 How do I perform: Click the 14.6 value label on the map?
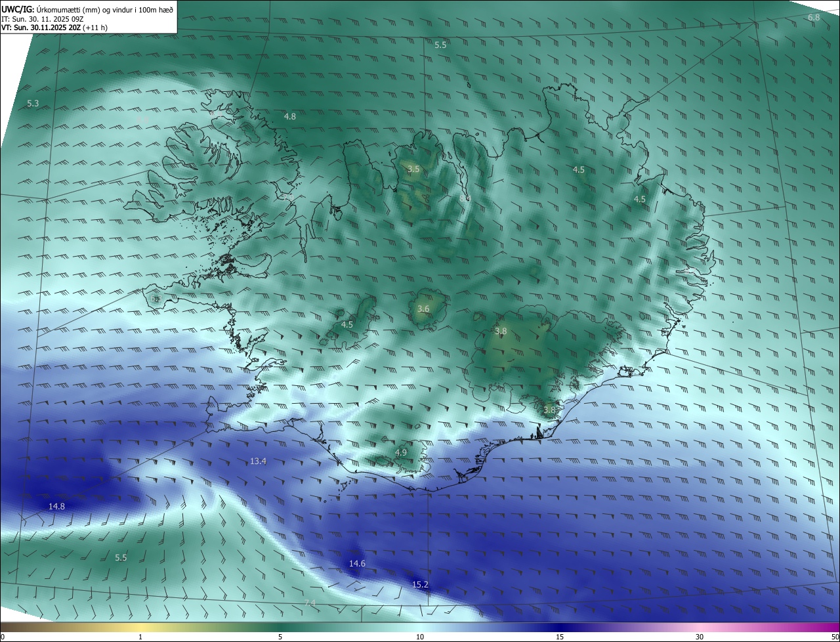coord(357,564)
